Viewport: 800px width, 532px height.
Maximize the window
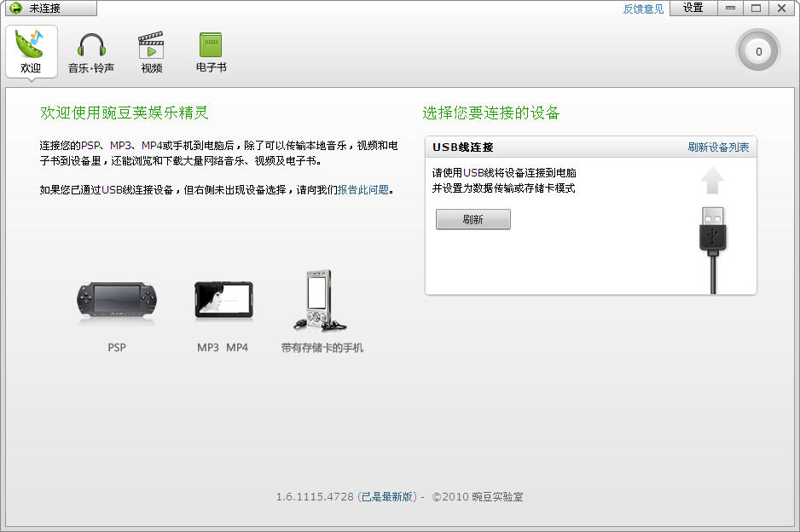coord(757,9)
